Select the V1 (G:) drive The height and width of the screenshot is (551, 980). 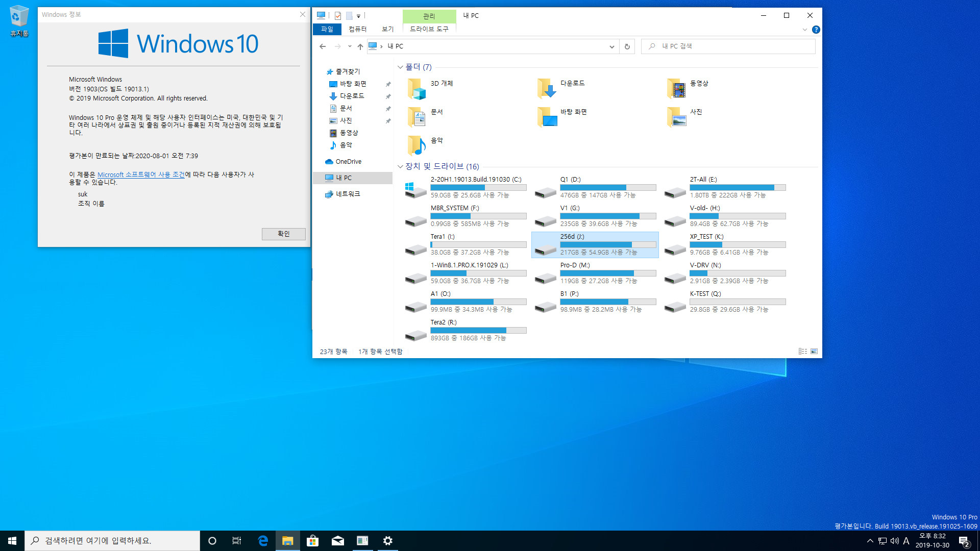(x=595, y=216)
